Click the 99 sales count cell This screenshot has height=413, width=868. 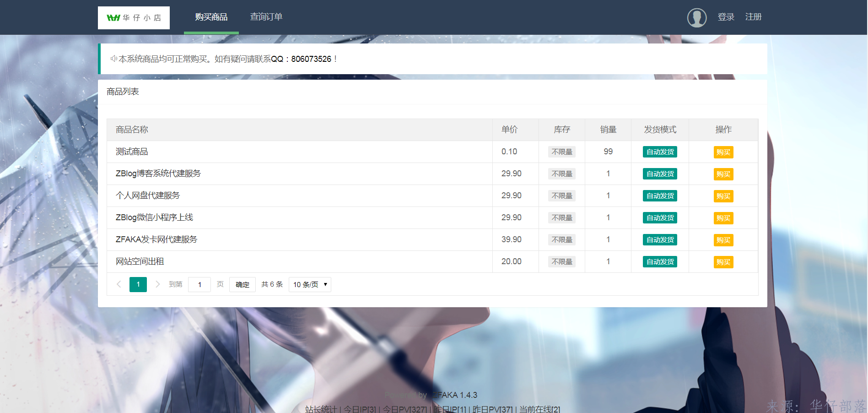coord(608,152)
